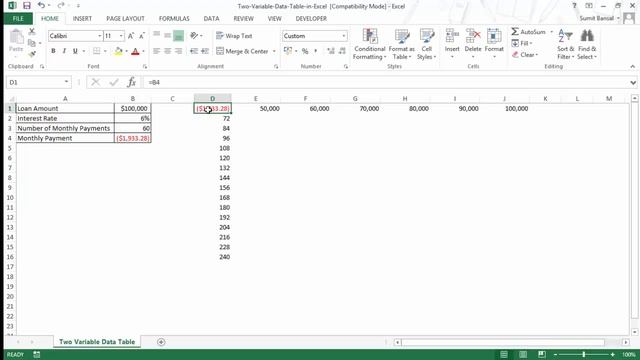The height and width of the screenshot is (360, 640).
Task: Undo the last action
Action: 41,6
